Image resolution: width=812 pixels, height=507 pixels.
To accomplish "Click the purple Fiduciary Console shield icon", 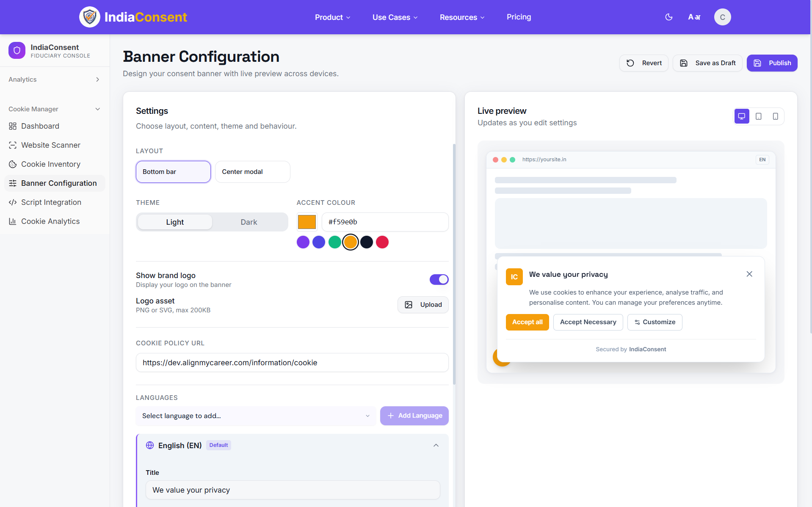I will coord(17,50).
